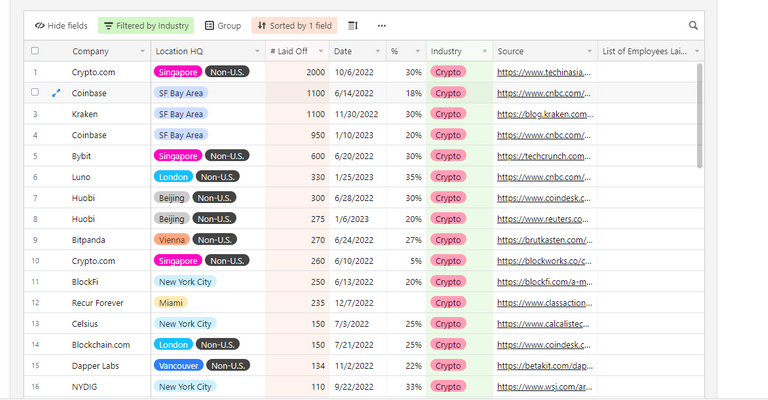
Task: Select the Kraken company cell
Action: pos(107,114)
